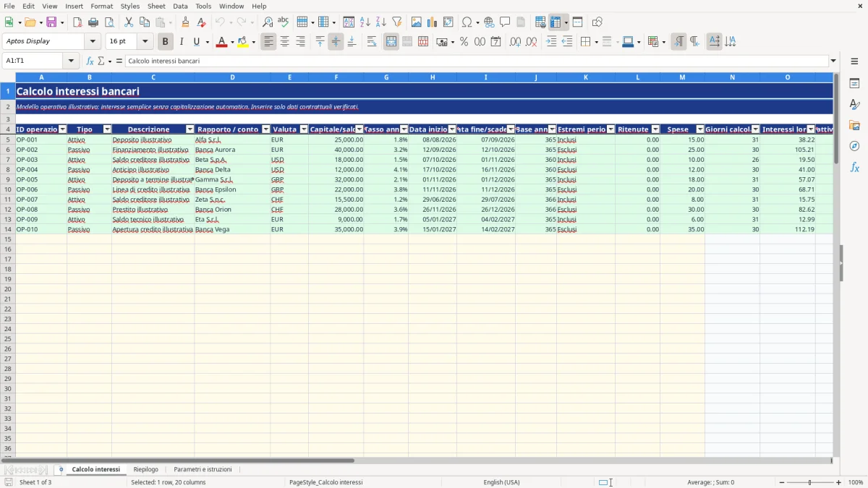Viewport: 868px width, 488px height.
Task: Insert hyperlink icon
Action: point(489,22)
